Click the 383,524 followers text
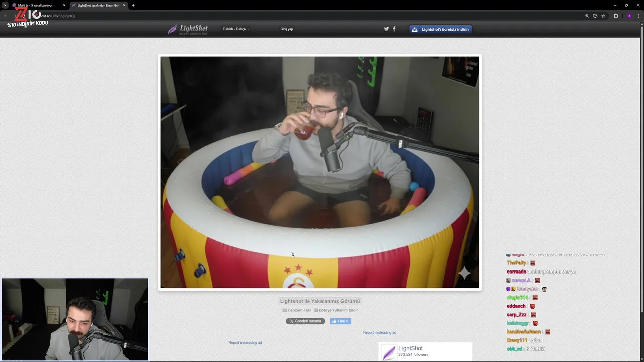 pos(413,355)
